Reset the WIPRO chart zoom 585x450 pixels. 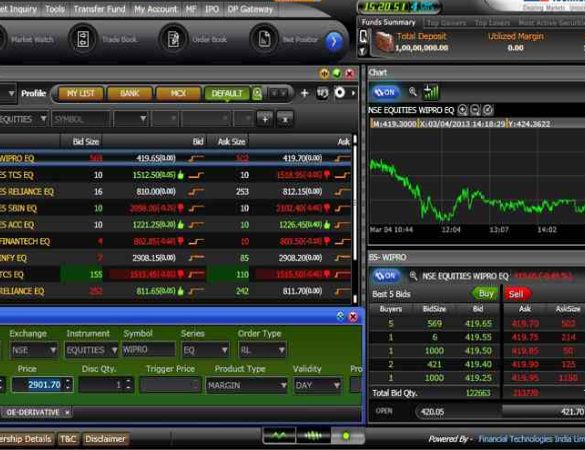click(x=488, y=110)
